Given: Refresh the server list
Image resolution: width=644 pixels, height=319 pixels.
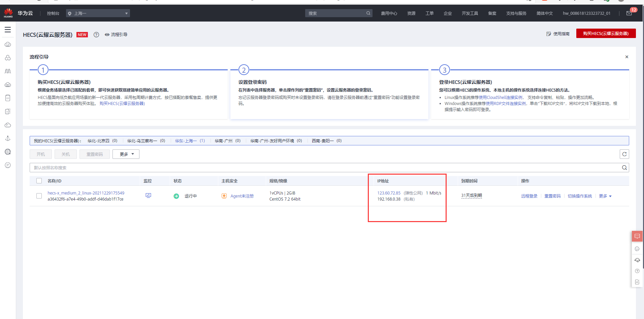Looking at the screenshot, I should (624, 154).
